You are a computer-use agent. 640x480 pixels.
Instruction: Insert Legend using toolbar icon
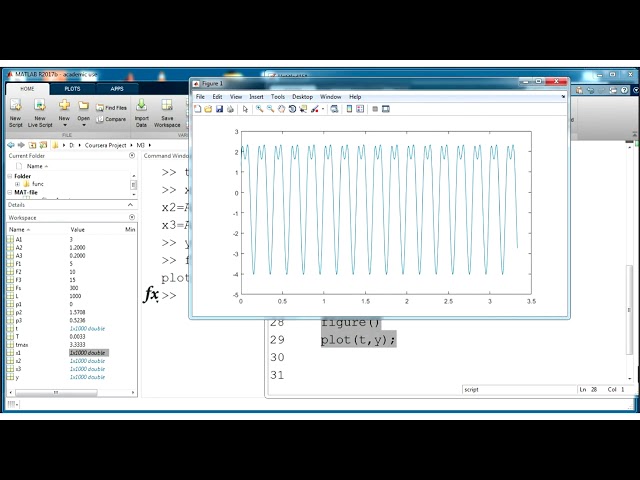tap(360, 109)
